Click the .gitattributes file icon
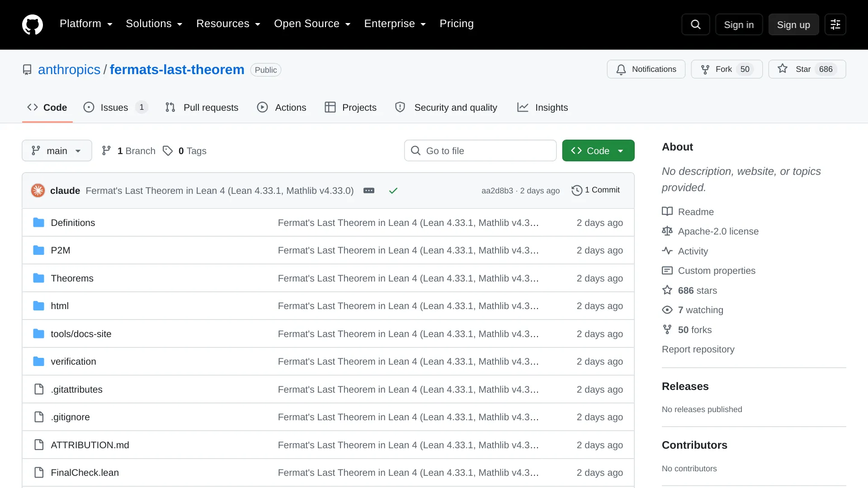This screenshot has width=868, height=488. 39,389
